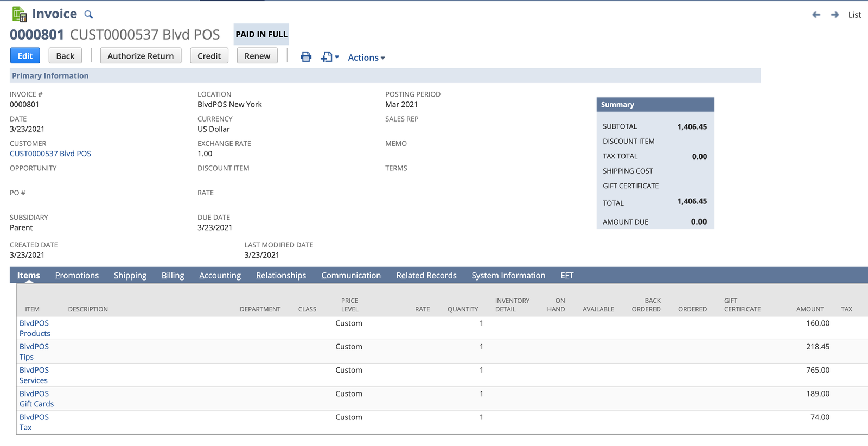
Task: Click Authorize Return button
Action: coord(141,56)
